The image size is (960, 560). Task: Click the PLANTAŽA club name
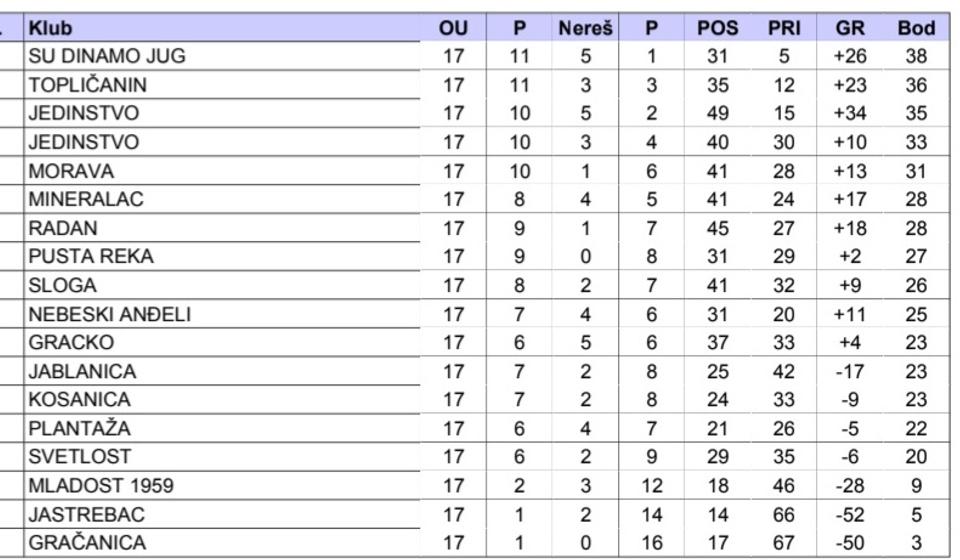80,429
